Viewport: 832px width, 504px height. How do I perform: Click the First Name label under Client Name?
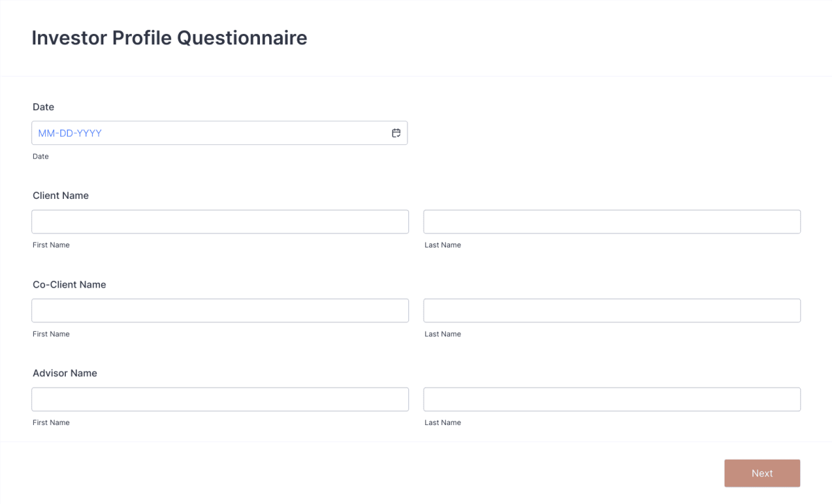[x=51, y=245]
